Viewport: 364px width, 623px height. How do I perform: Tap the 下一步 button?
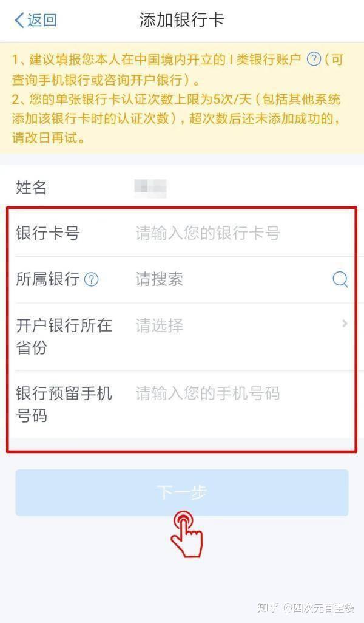[x=182, y=492]
